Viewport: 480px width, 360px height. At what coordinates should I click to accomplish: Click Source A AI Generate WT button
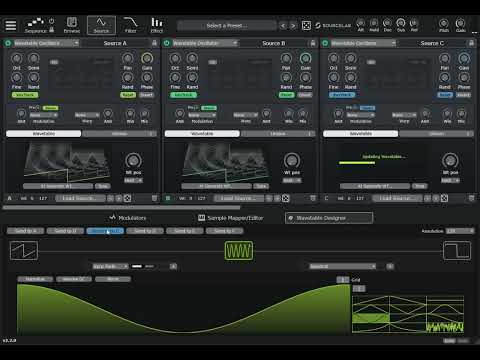pos(58,186)
